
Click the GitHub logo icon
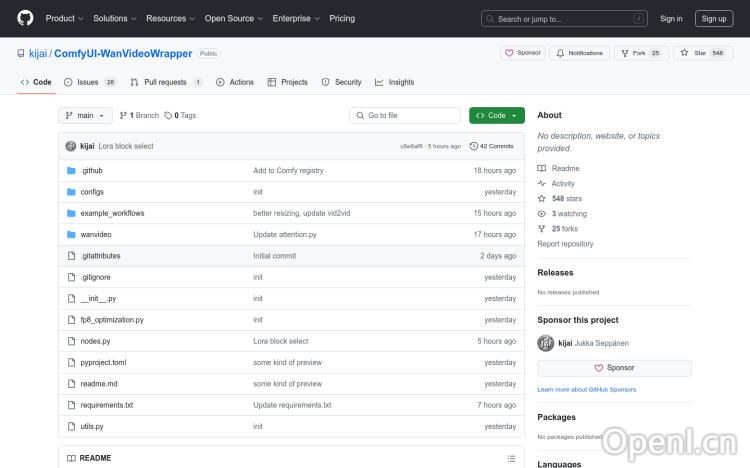coord(25,18)
